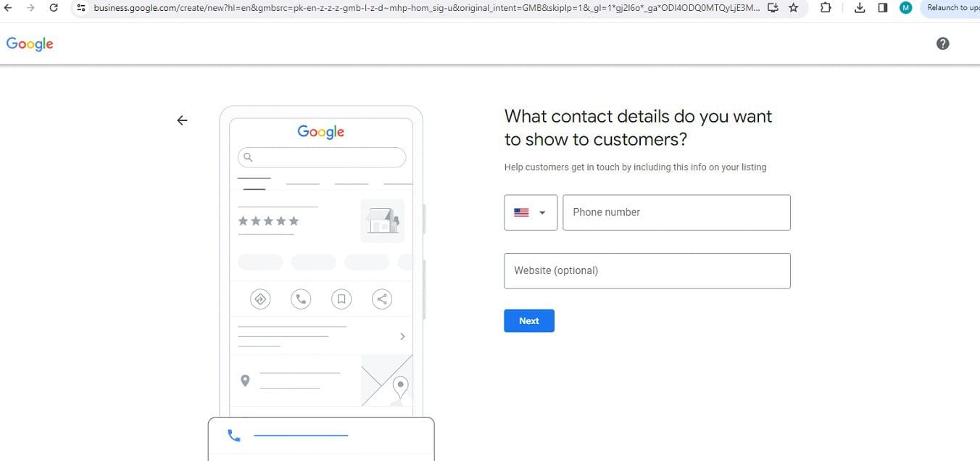The image size is (980, 461).
Task: Click the call icon in the phone mockup
Action: point(301,299)
